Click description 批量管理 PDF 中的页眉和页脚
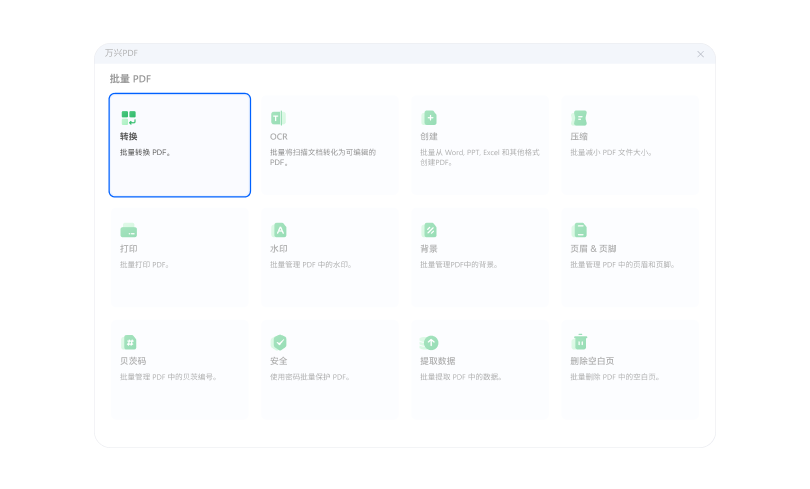The image size is (810, 489). (623, 264)
